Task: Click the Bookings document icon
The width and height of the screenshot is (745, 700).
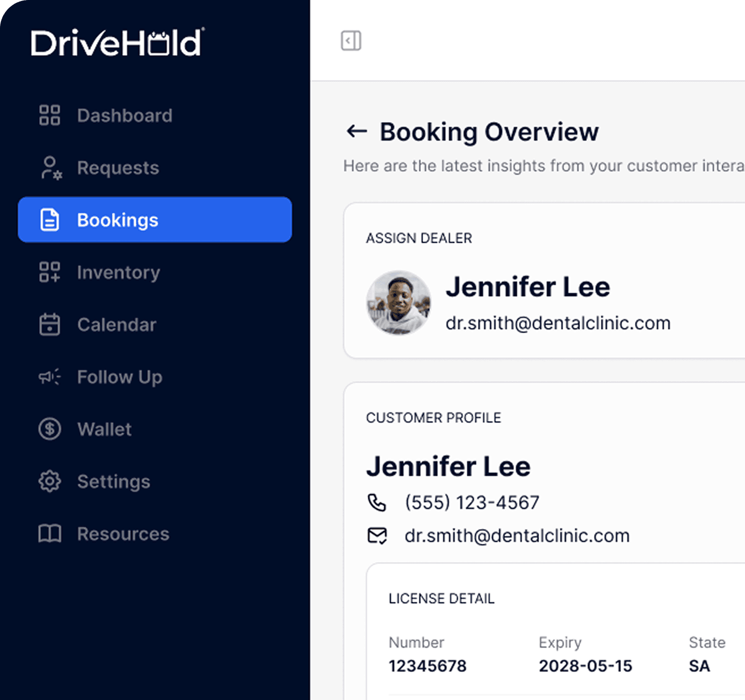Action: pyautogui.click(x=49, y=220)
